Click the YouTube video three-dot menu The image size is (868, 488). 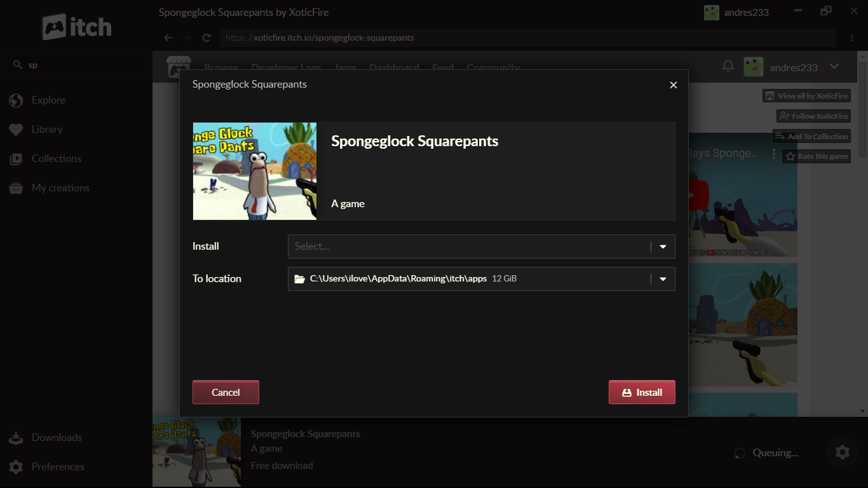click(x=774, y=154)
